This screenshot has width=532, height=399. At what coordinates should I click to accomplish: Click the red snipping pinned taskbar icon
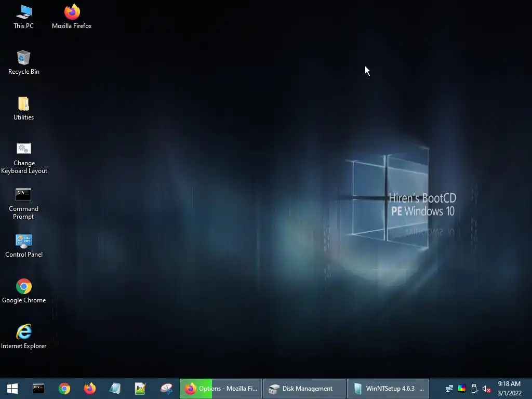pyautogui.click(x=166, y=389)
